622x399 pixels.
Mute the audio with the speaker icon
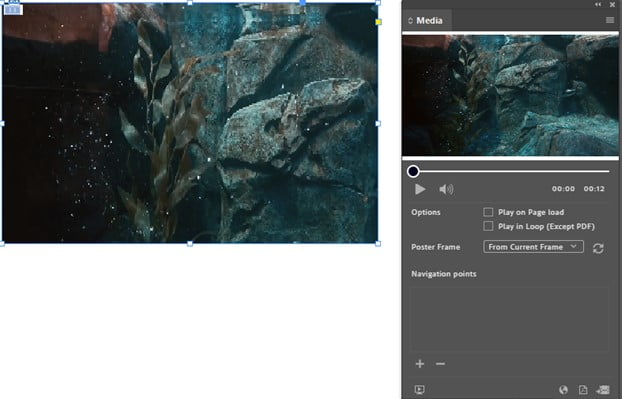pyautogui.click(x=446, y=189)
